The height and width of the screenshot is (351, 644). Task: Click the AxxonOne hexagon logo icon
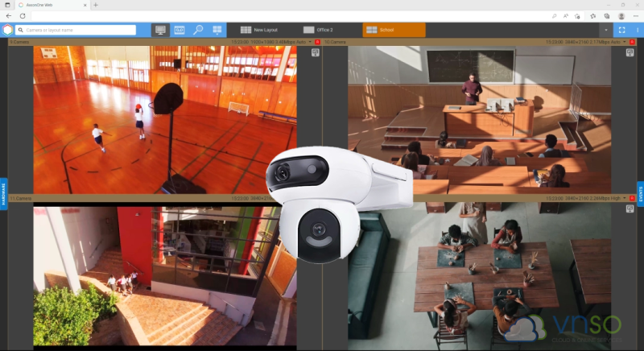click(7, 30)
